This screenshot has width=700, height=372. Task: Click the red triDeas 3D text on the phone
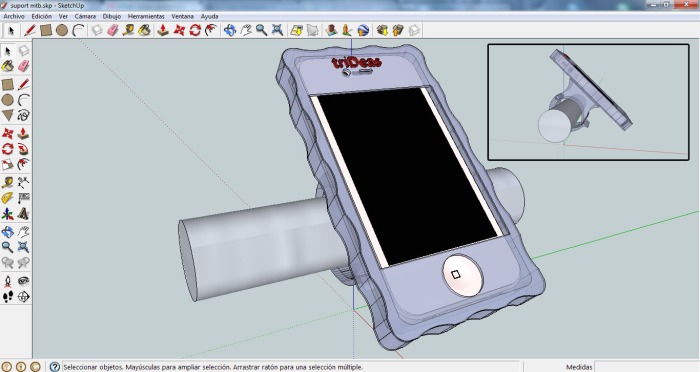pyautogui.click(x=357, y=63)
